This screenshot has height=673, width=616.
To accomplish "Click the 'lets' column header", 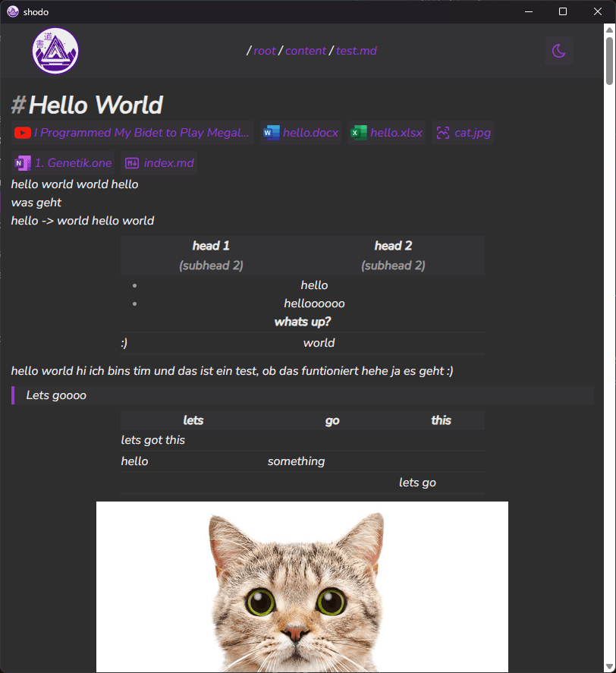I will 193,420.
